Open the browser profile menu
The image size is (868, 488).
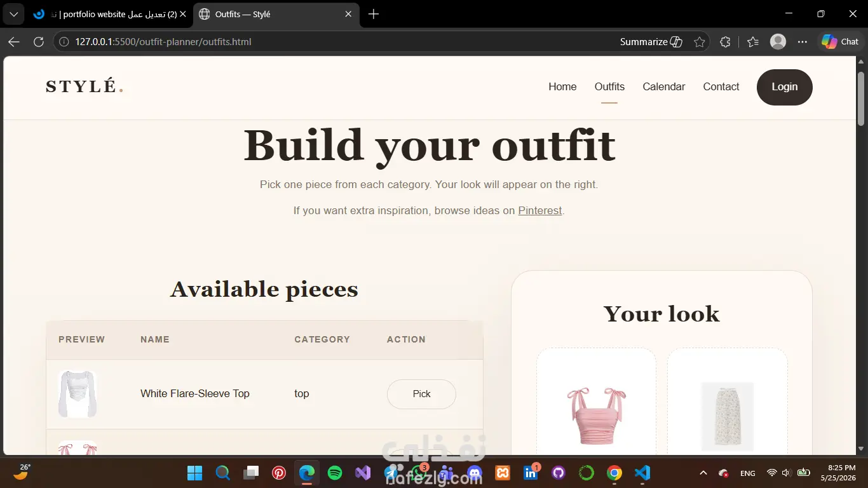coord(778,42)
